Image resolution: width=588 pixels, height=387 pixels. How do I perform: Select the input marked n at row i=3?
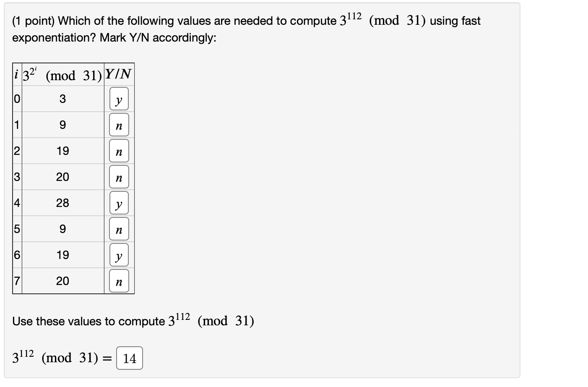(119, 177)
